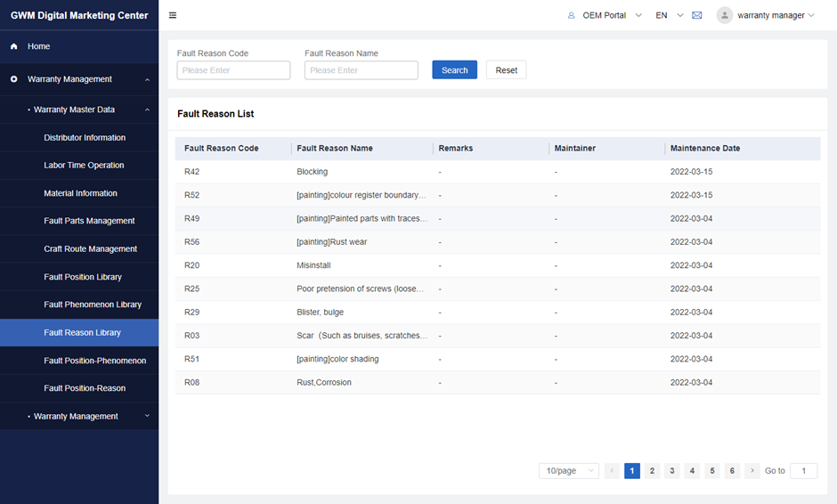
Task: Click the OEM Portal person icon
Action: tap(571, 15)
